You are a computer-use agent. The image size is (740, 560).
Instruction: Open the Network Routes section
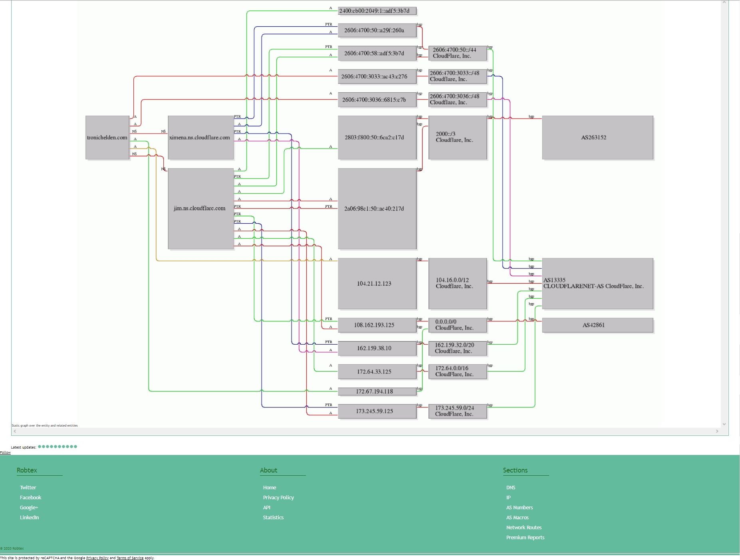click(x=524, y=528)
